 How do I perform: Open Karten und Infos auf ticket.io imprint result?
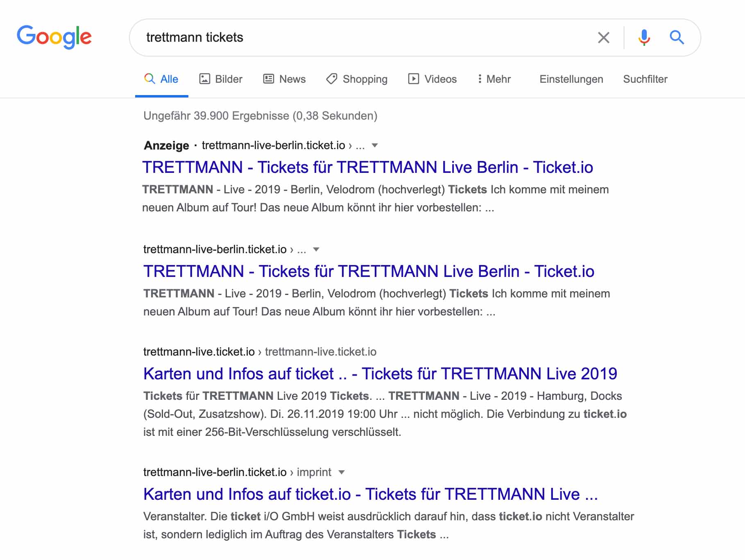pos(371,494)
